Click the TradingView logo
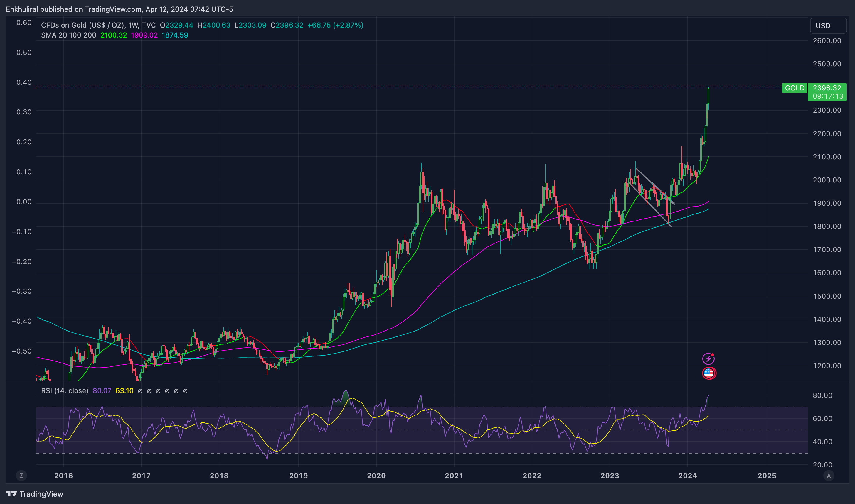855x504 pixels. tap(34, 493)
